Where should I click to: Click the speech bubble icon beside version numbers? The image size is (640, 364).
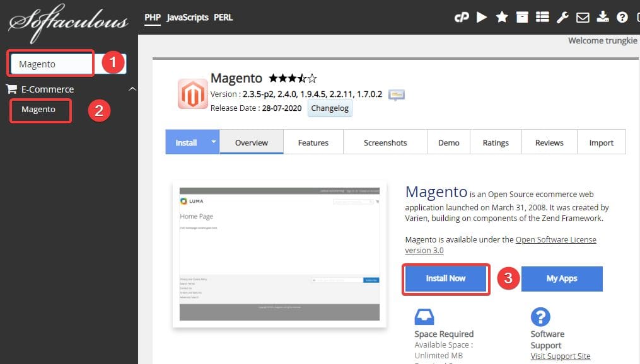click(397, 95)
